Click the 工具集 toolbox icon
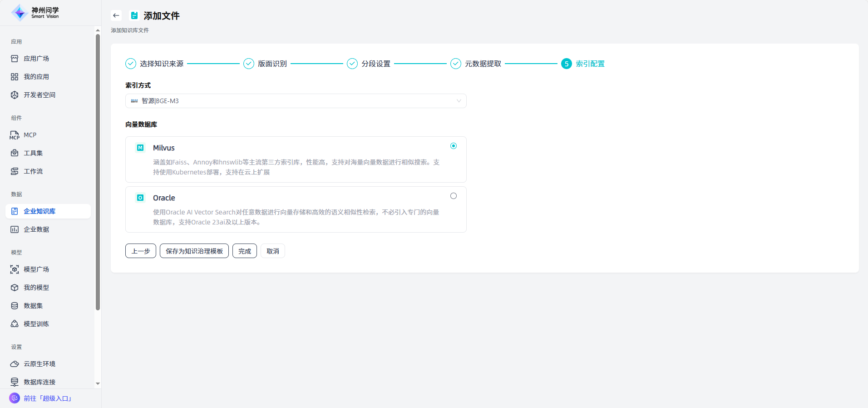The image size is (868, 408). tap(15, 153)
